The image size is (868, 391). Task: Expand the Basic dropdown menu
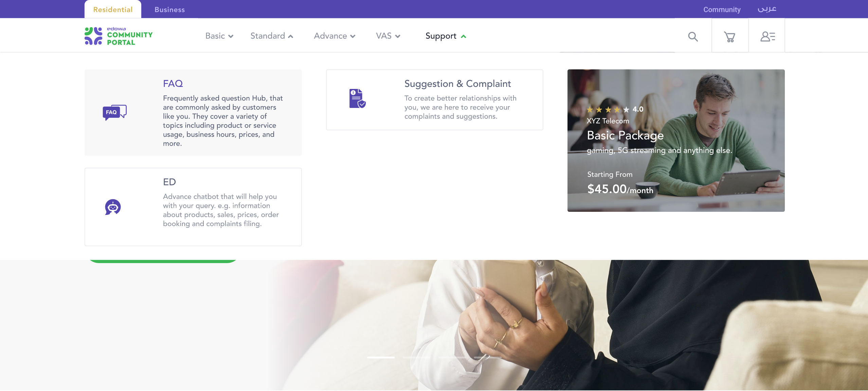tap(219, 36)
